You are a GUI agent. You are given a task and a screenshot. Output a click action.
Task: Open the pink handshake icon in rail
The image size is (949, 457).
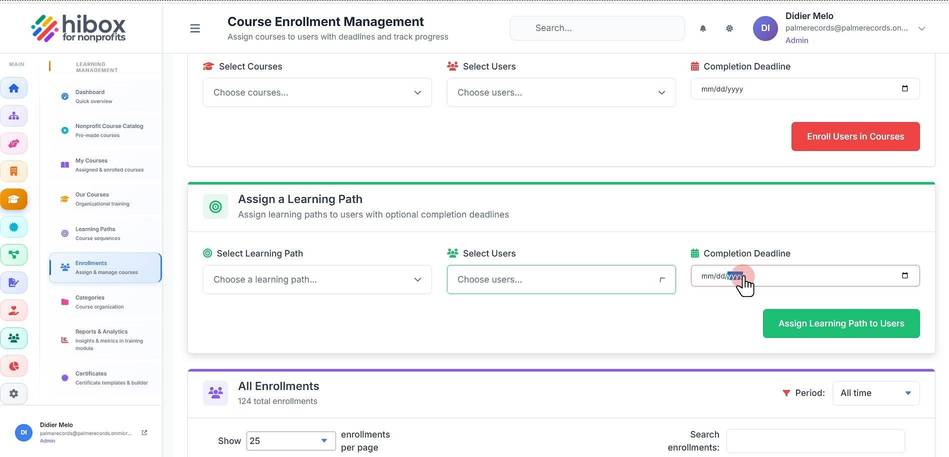(x=13, y=143)
